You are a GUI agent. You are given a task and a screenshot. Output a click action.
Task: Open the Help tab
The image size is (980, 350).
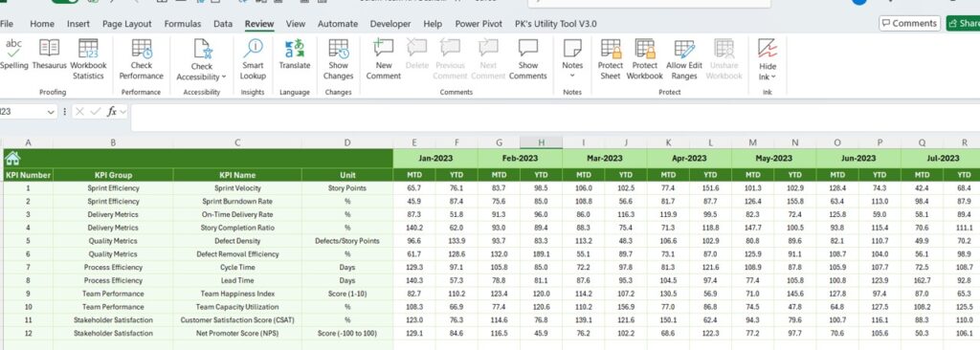433,24
